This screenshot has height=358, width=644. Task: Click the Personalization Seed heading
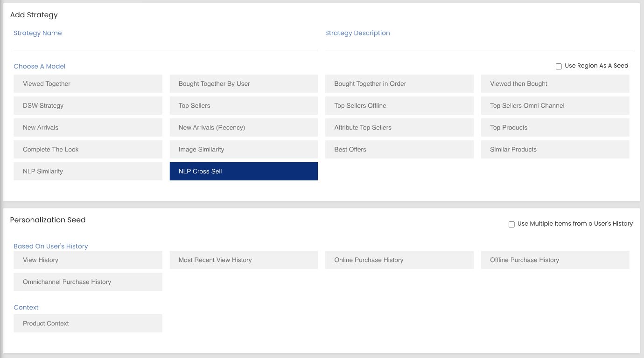tap(48, 220)
